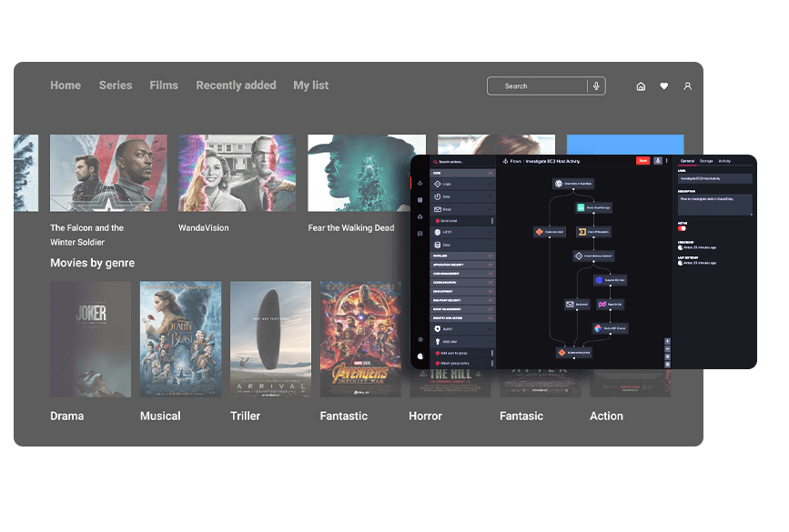789x532 pixels.
Task: Select the Add user to group action
Action: click(x=460, y=353)
